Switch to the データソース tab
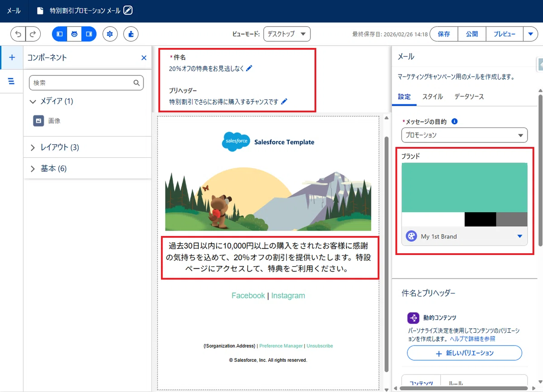This screenshot has height=392, width=543. point(469,97)
